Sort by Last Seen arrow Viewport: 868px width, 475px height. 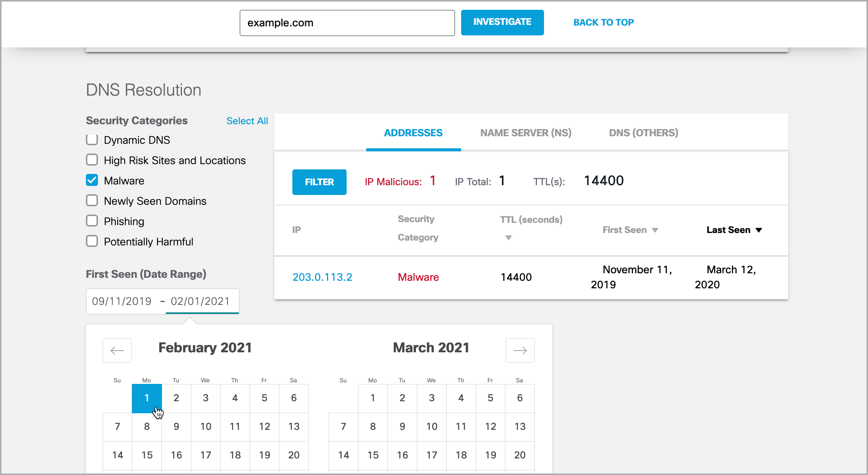coord(759,230)
